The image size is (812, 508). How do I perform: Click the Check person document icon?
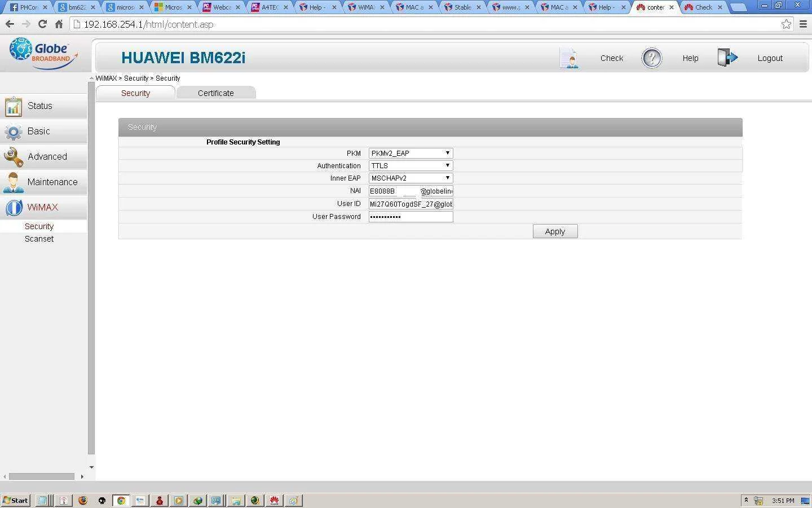click(569, 58)
